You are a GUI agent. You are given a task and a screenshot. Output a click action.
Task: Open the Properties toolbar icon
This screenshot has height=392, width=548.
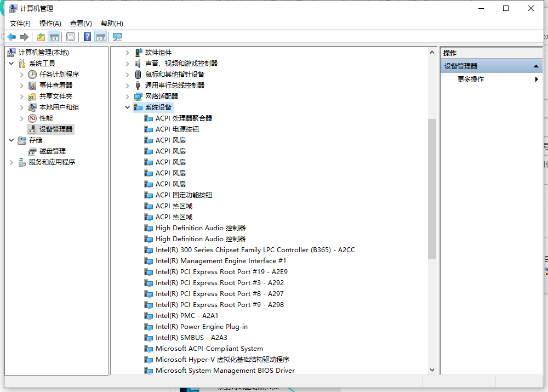[x=70, y=37]
